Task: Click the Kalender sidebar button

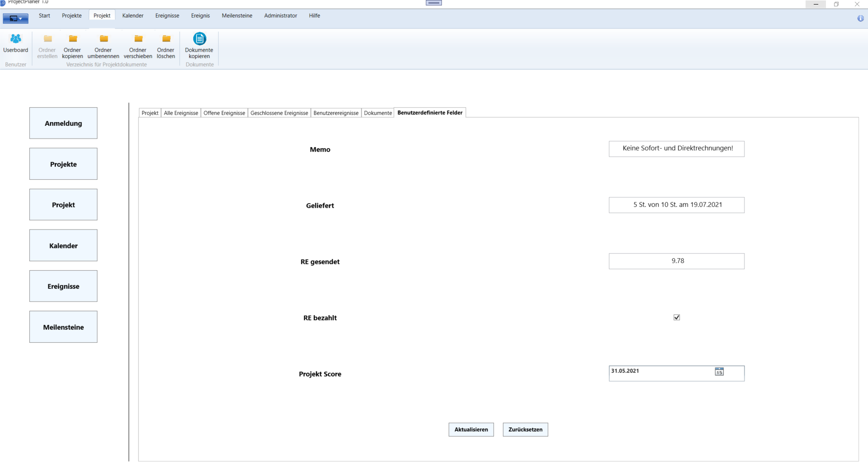Action: (63, 245)
